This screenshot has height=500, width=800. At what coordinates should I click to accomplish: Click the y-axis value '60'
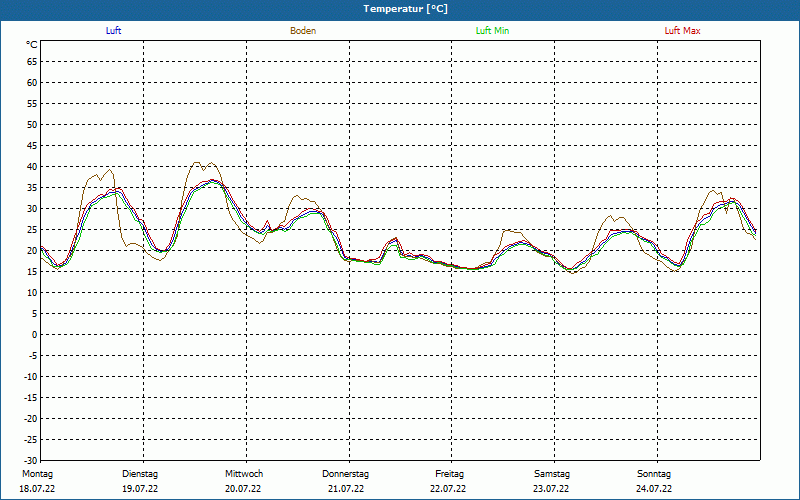coord(32,83)
